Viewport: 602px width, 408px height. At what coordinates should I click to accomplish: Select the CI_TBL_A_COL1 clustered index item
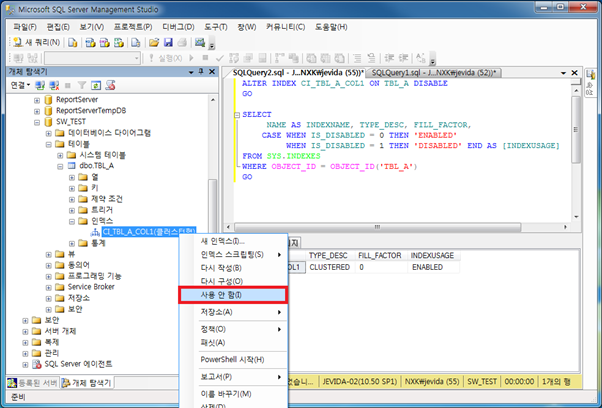[149, 232]
